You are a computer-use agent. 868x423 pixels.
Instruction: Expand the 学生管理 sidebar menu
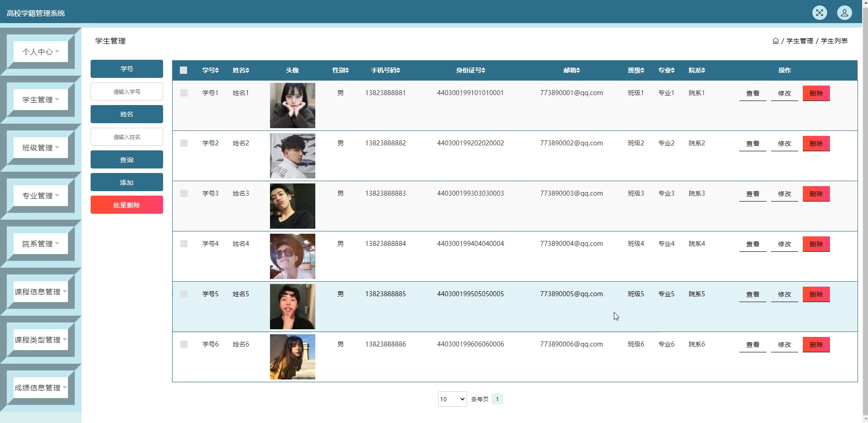tap(41, 100)
